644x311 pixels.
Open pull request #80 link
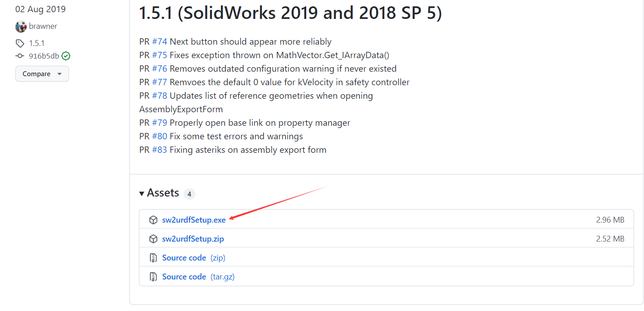pyautogui.click(x=160, y=136)
